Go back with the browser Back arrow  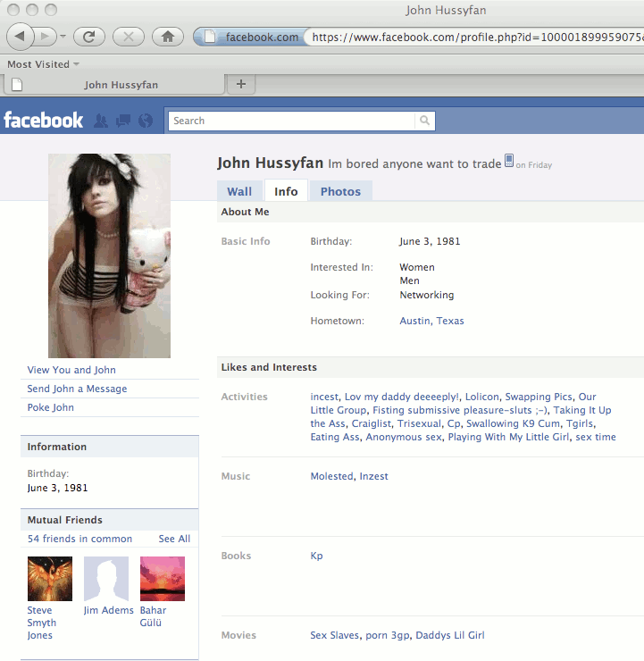click(x=20, y=37)
